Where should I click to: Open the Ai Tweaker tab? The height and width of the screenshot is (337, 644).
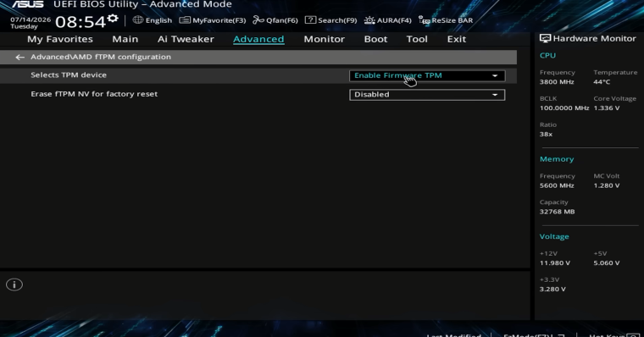(x=186, y=39)
